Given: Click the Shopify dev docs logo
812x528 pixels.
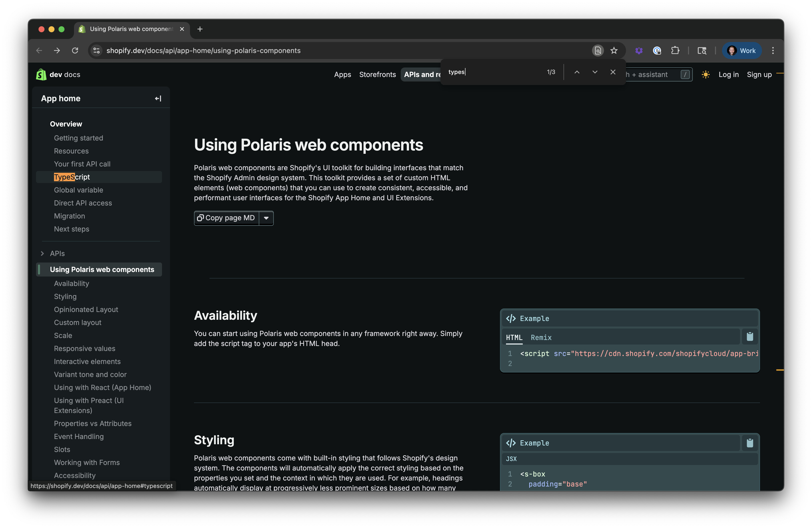Looking at the screenshot, I should [x=58, y=74].
